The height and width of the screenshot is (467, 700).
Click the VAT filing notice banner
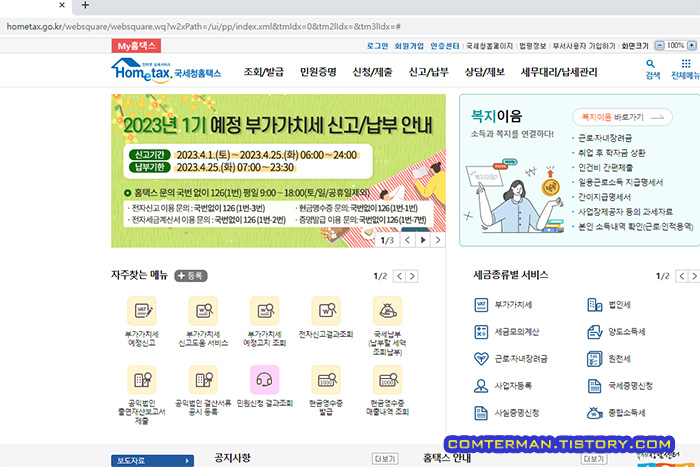click(x=278, y=171)
